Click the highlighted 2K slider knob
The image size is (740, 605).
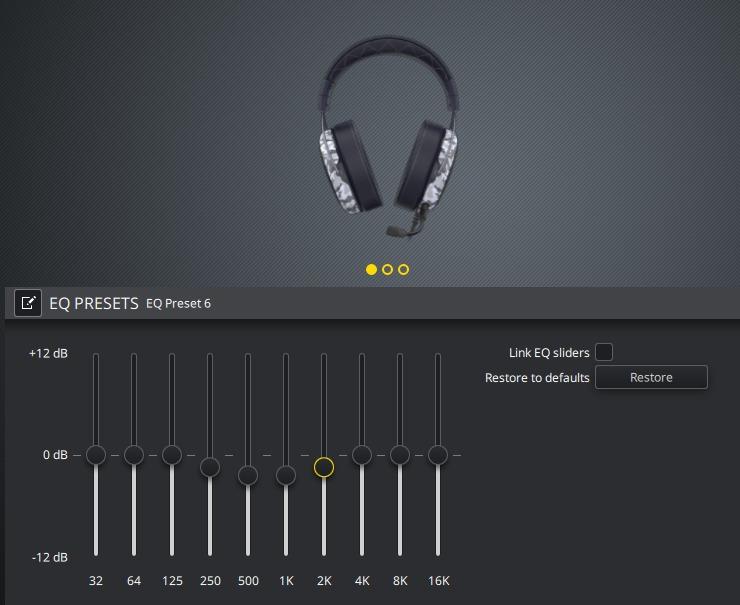point(324,468)
